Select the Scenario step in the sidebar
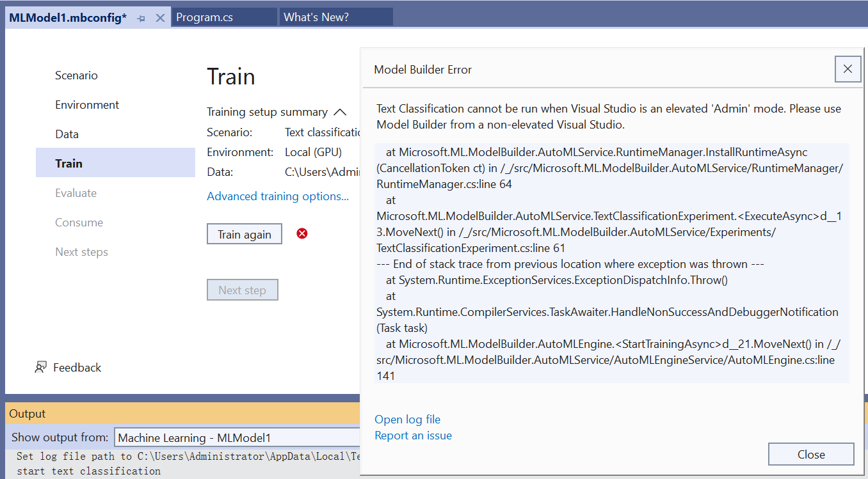868x479 pixels. pos(76,75)
